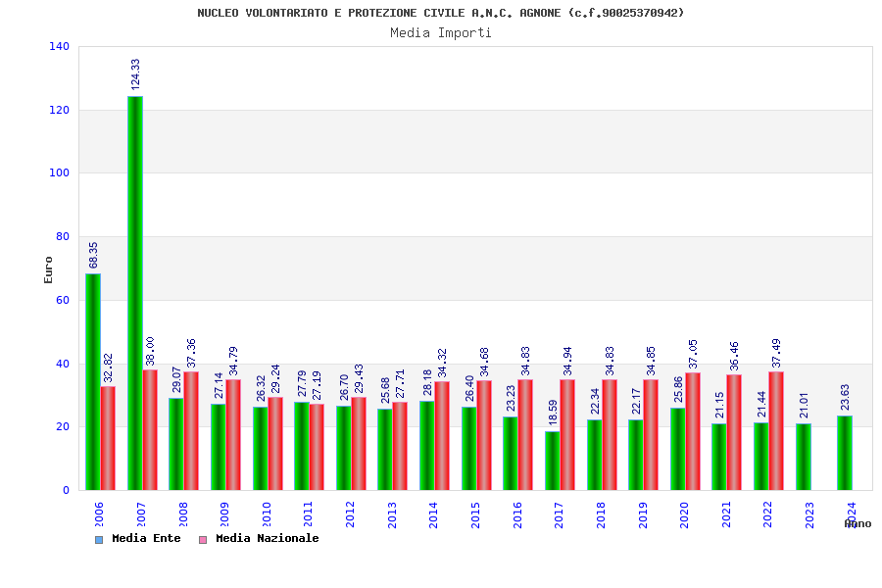The image size is (882, 588).
Task: Click the green 2006 bar labeled 68.35
Action: 93,382
